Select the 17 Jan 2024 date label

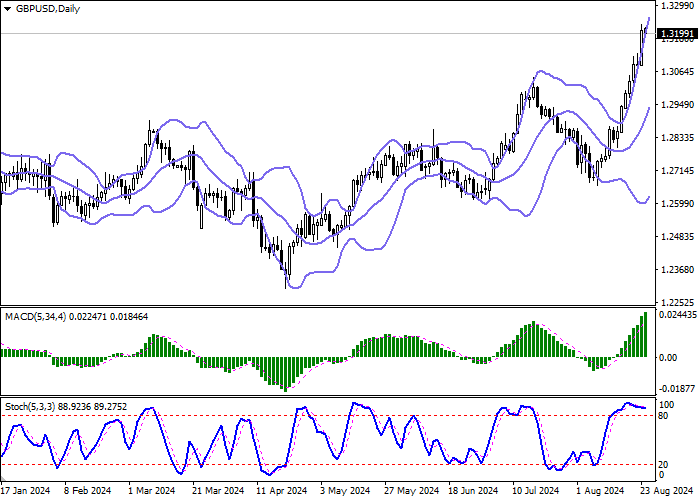pyautogui.click(x=25, y=491)
